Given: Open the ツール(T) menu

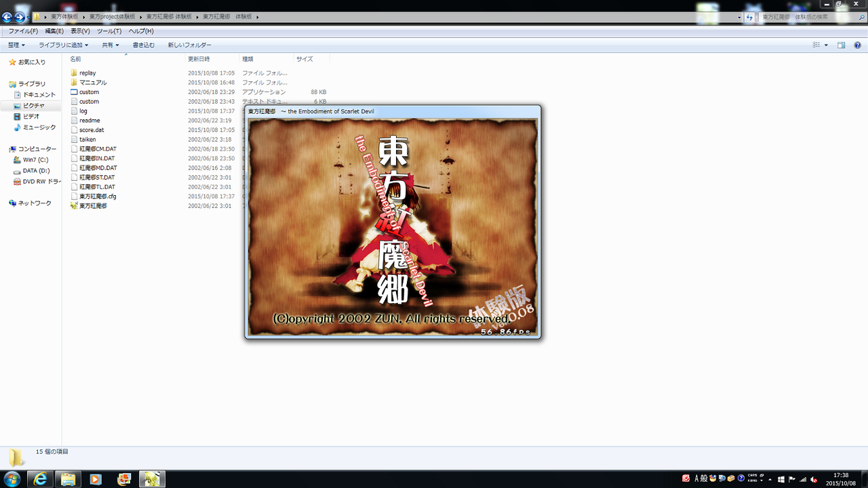Looking at the screenshot, I should click(109, 31).
